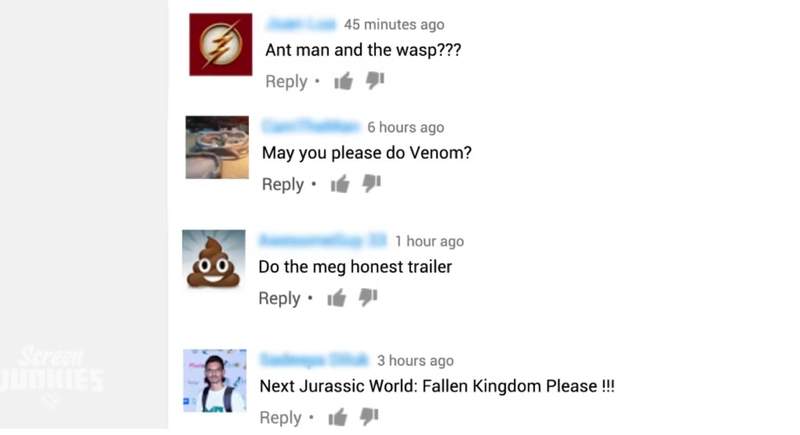The height and width of the screenshot is (435, 800).
Task: Open the blurred username posted 1 hour ago
Action: pos(323,240)
